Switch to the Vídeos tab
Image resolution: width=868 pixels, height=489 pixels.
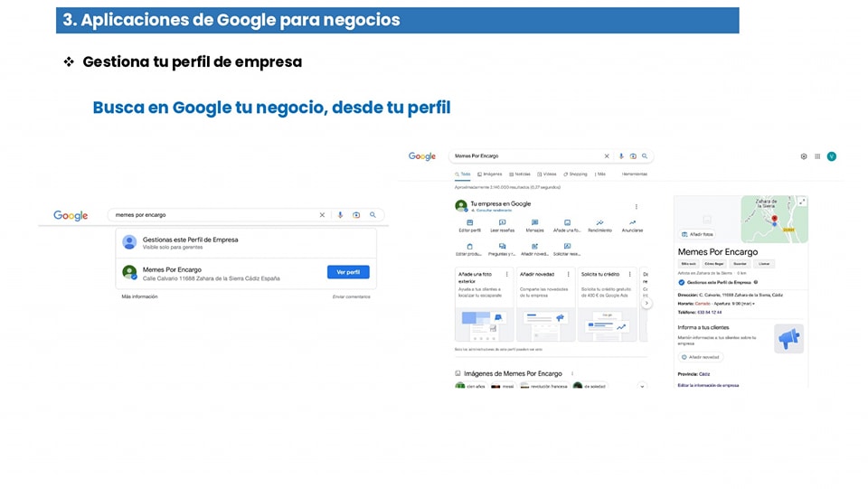547,174
